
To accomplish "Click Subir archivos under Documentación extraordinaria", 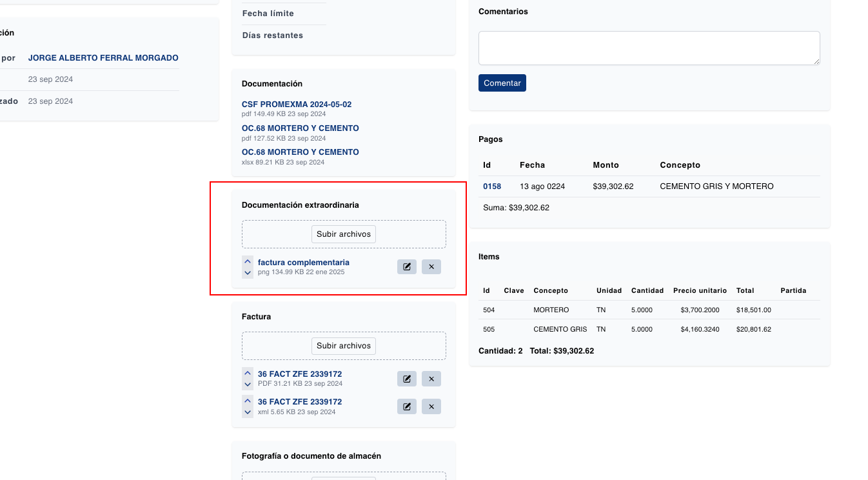I will (x=343, y=234).
